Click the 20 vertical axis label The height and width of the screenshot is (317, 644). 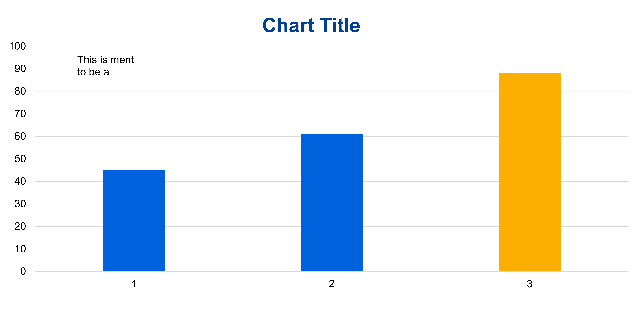pyautogui.click(x=20, y=226)
